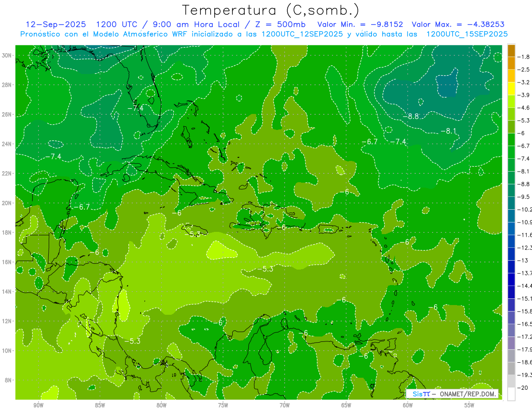Viewport: 532px width, 411px height.
Task: Click the 8N latitude tick label
Action: pyautogui.click(x=8, y=380)
